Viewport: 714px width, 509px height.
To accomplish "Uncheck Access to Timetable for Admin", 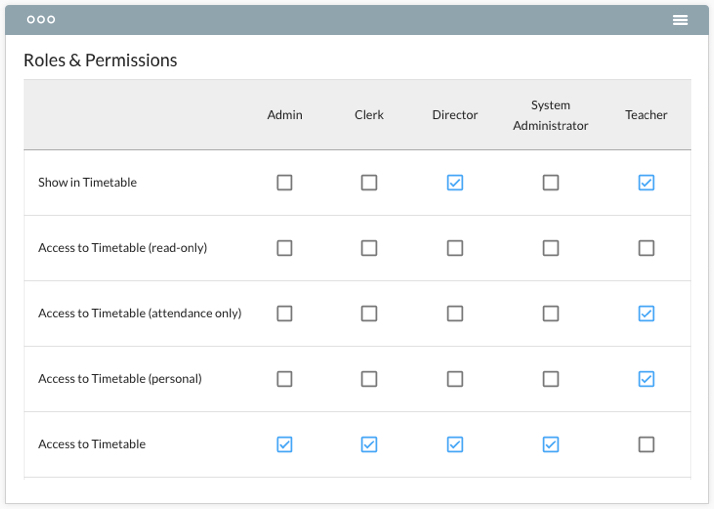I will pyautogui.click(x=285, y=444).
